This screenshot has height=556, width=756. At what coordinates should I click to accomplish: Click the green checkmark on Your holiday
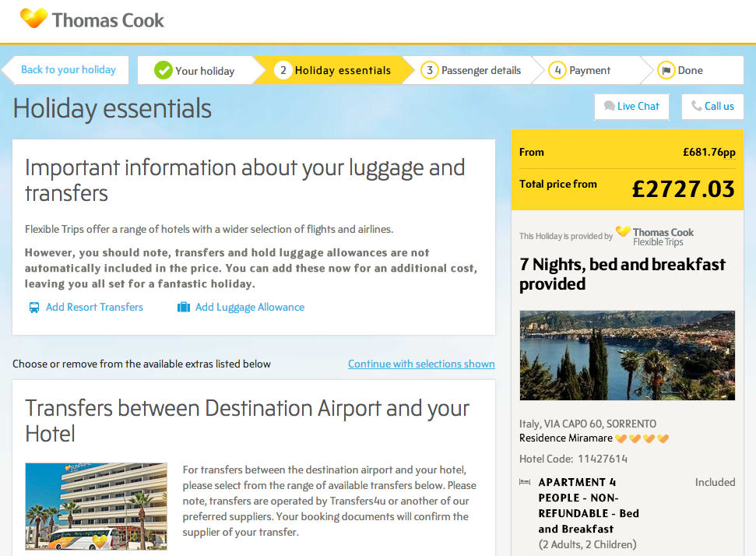[x=163, y=70]
